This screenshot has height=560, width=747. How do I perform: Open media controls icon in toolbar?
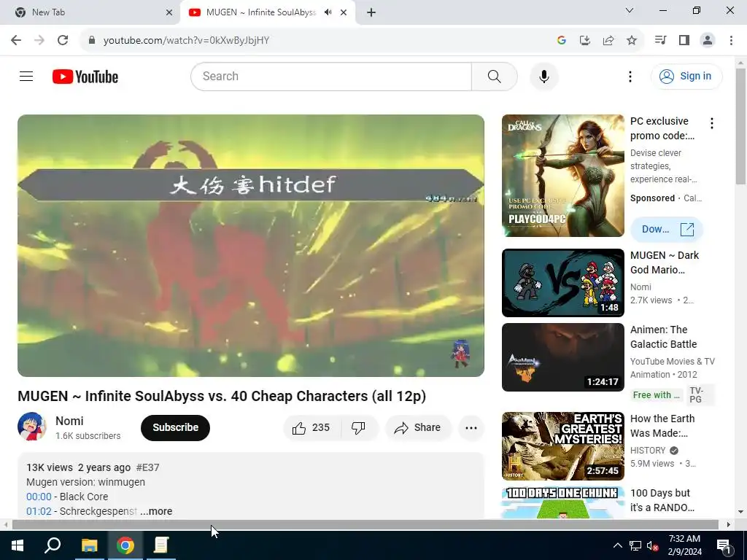click(660, 41)
